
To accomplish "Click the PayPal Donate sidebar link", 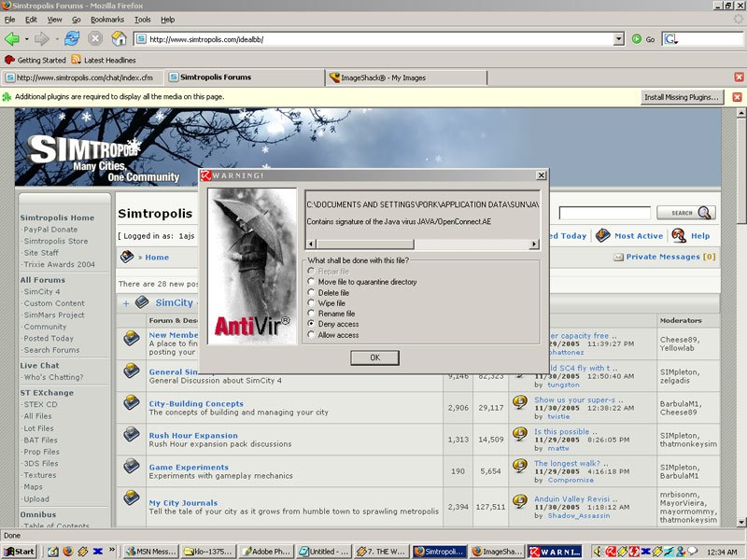I will tap(50, 230).
